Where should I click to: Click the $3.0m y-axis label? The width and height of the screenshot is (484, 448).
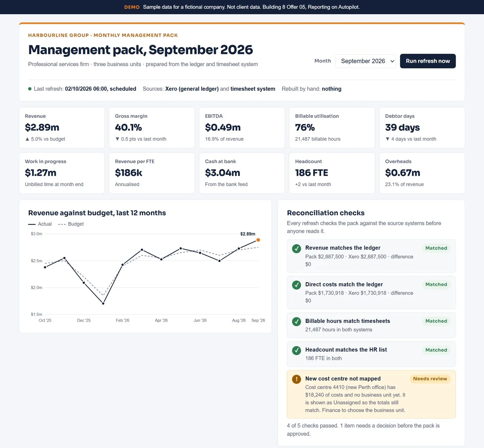click(x=36, y=234)
